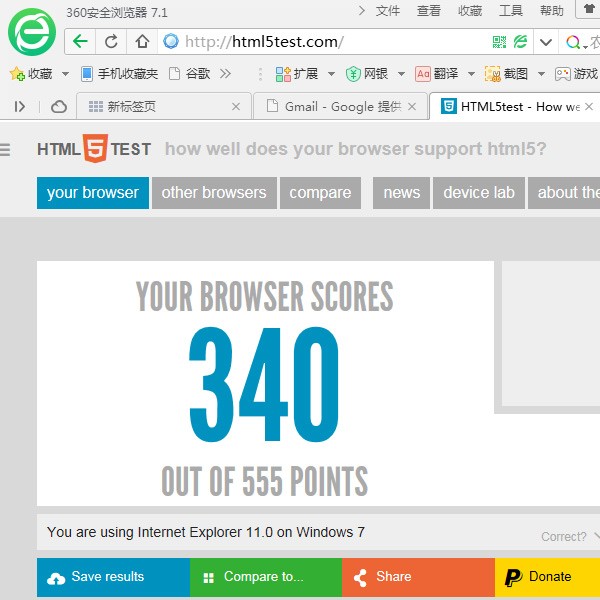Show more bookmarks with the chevron
Image resolution: width=600 pixels, height=600 pixels.
coord(225,74)
